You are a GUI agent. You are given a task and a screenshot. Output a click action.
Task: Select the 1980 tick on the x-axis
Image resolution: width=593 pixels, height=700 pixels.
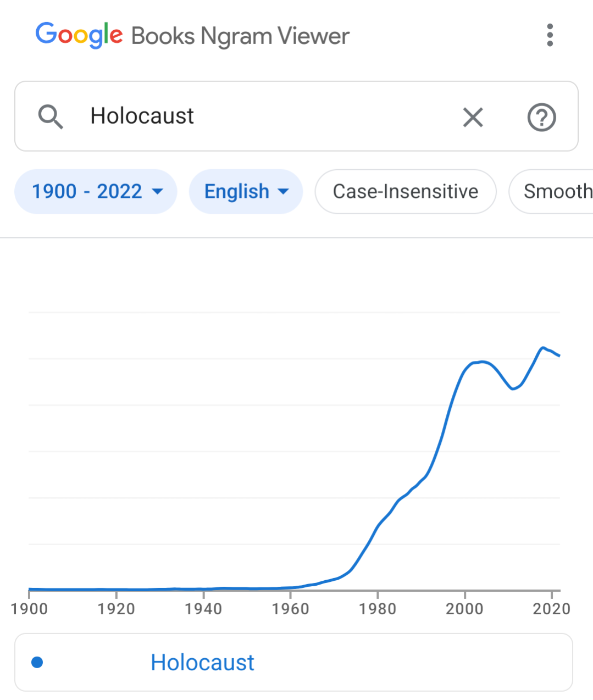378,608
